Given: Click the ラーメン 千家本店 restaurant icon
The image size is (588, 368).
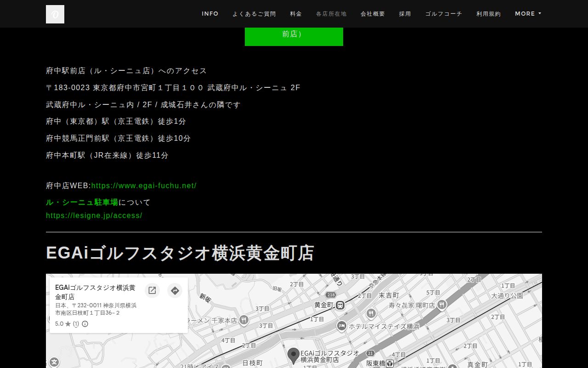Looking at the screenshot, I should [x=243, y=320].
